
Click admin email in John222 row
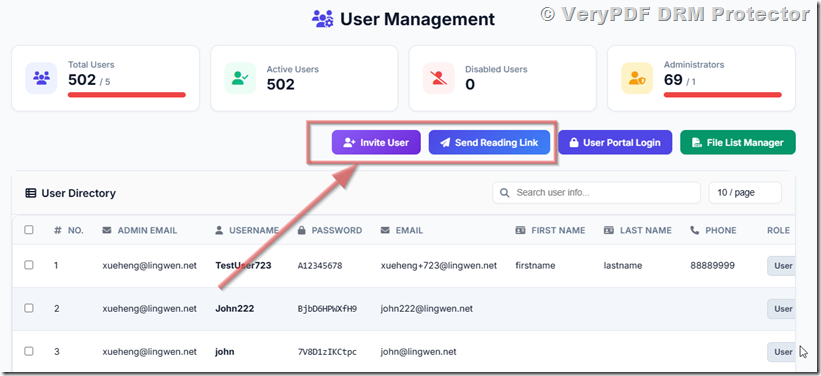pyautogui.click(x=150, y=308)
